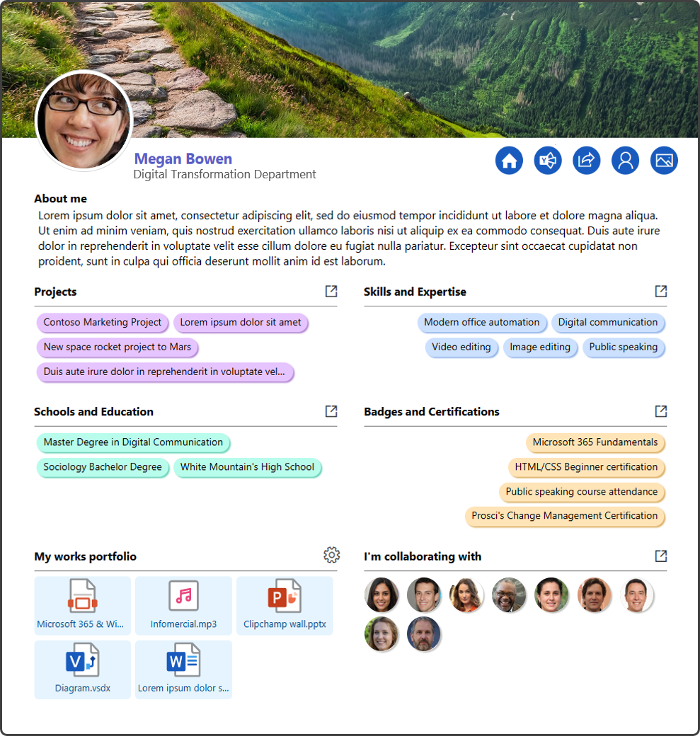Click the collaborator avatar of older man with glasses

click(508, 594)
